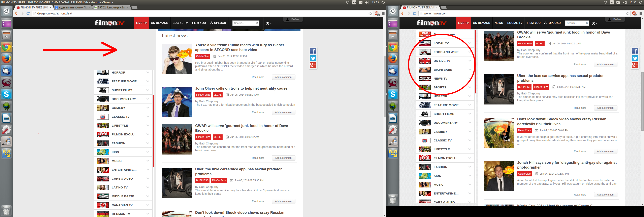Open the settings tools dropdown in the right header
The width and height of the screenshot is (644, 217).
click(594, 23)
